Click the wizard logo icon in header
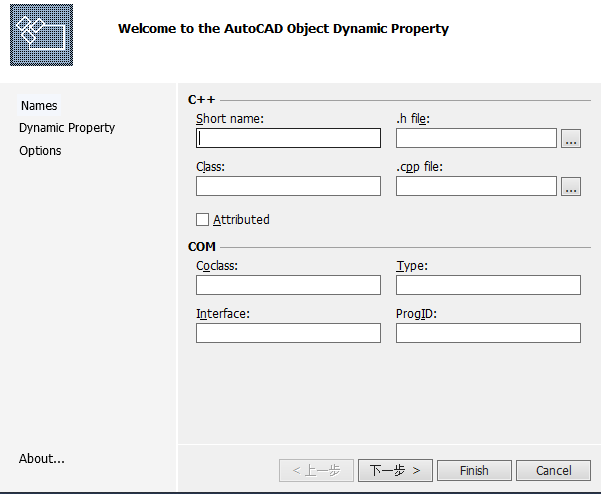 point(41,35)
